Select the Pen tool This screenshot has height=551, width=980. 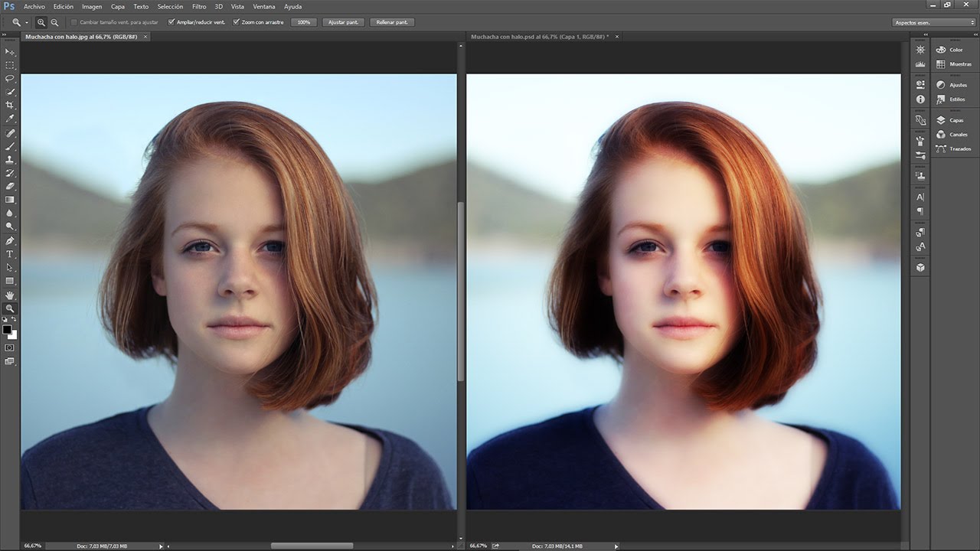pos(10,240)
